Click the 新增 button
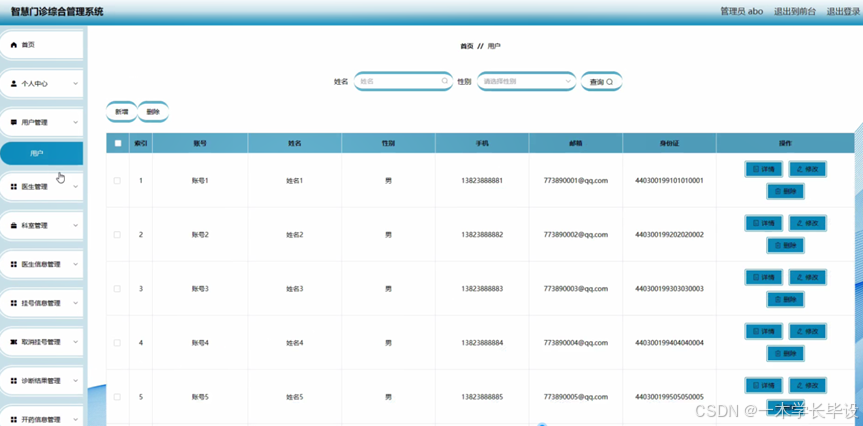 tap(122, 112)
